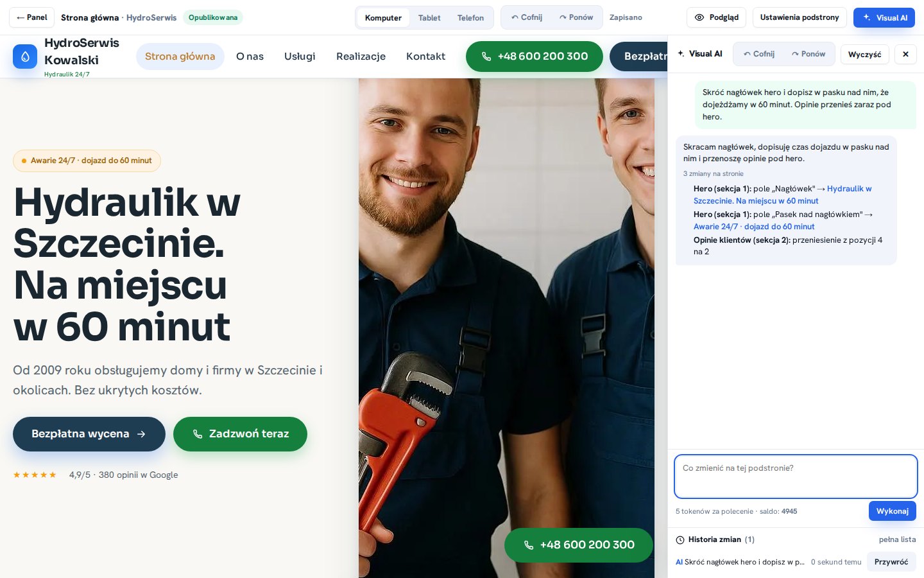The width and height of the screenshot is (924, 578).
Task: Click the Hydraulik w Szczecinie change link
Action: 782,195
